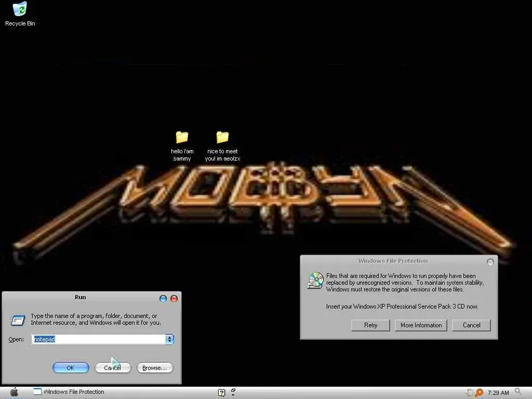Screen dimensions: 532x399
Task: Click the orange magnifier tray icon
Action: [x=479, y=393]
